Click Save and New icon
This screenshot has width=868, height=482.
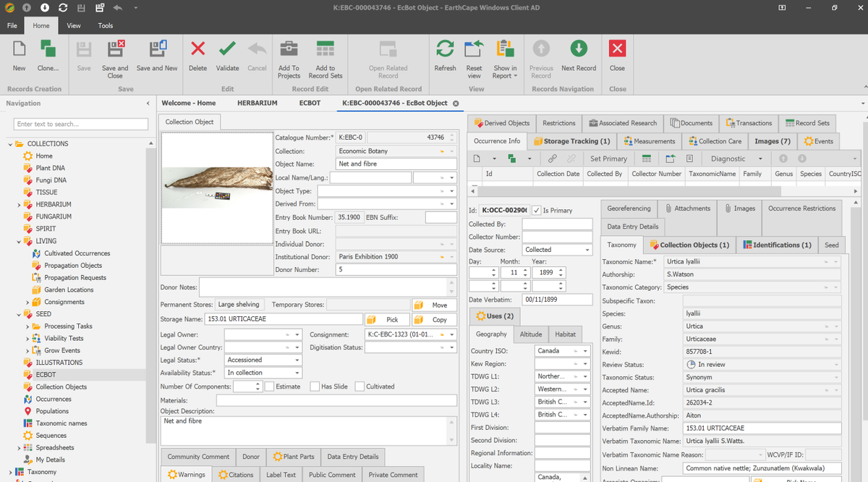tap(157, 49)
